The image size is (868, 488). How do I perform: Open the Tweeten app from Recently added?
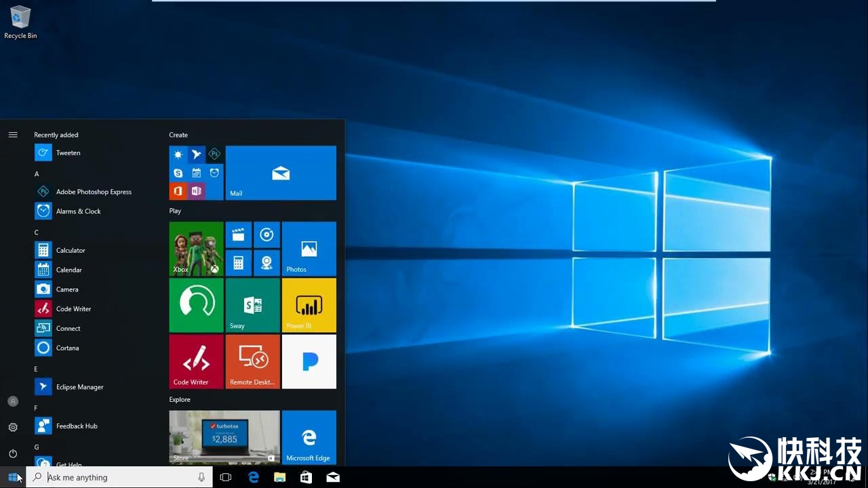pyautogui.click(x=67, y=153)
